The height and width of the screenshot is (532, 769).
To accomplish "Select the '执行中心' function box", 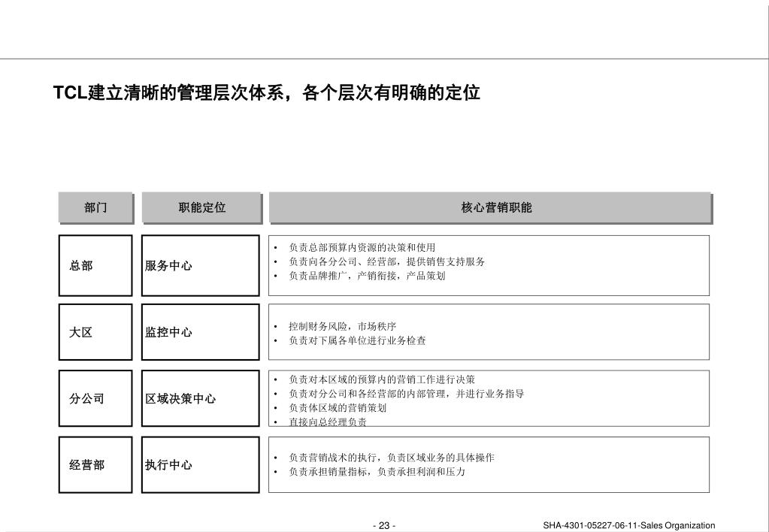I will coord(200,465).
